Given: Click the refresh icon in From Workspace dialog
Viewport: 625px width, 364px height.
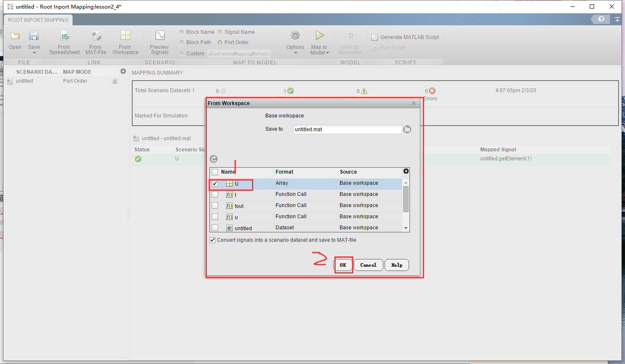Looking at the screenshot, I should pos(213,159).
